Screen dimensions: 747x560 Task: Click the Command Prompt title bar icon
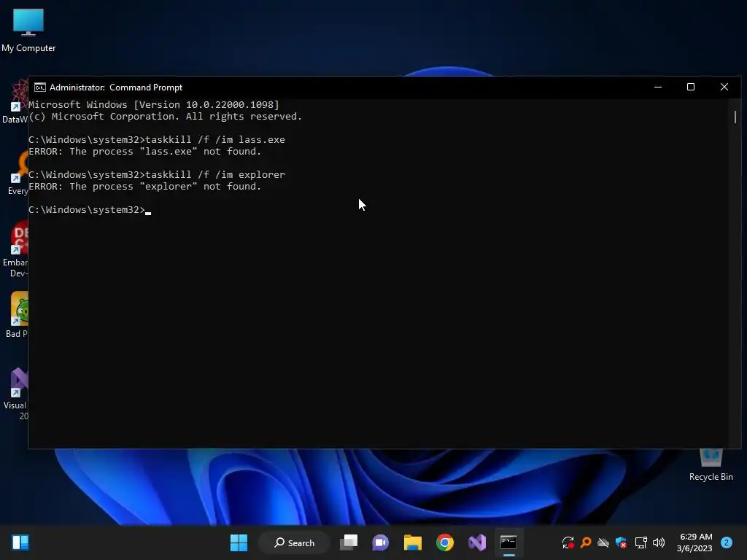(x=40, y=87)
